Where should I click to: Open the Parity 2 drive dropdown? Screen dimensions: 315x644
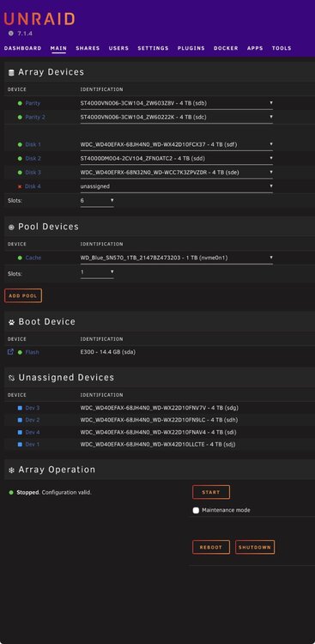coord(177,117)
